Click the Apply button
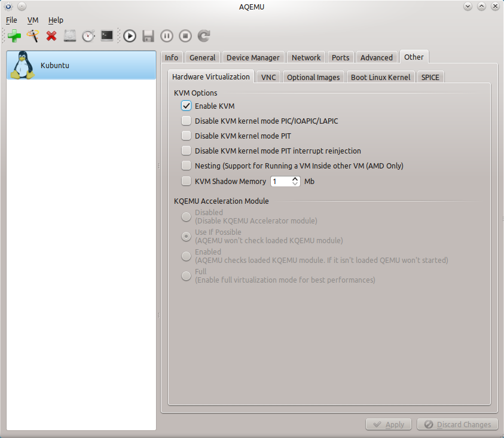Screen dimensions: 504x438 (389, 424)
